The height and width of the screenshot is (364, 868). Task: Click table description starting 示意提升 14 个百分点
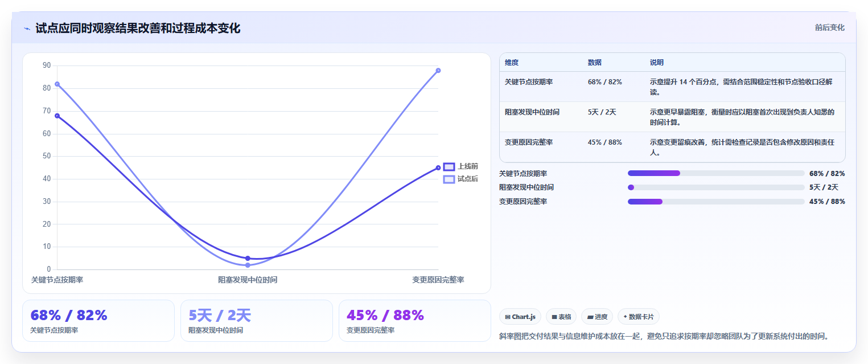point(742,87)
